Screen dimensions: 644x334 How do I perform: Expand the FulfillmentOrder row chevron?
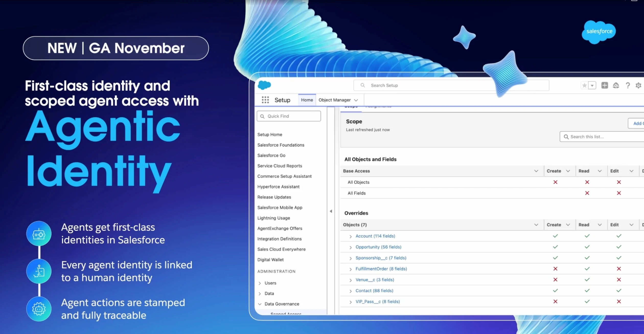[351, 269]
